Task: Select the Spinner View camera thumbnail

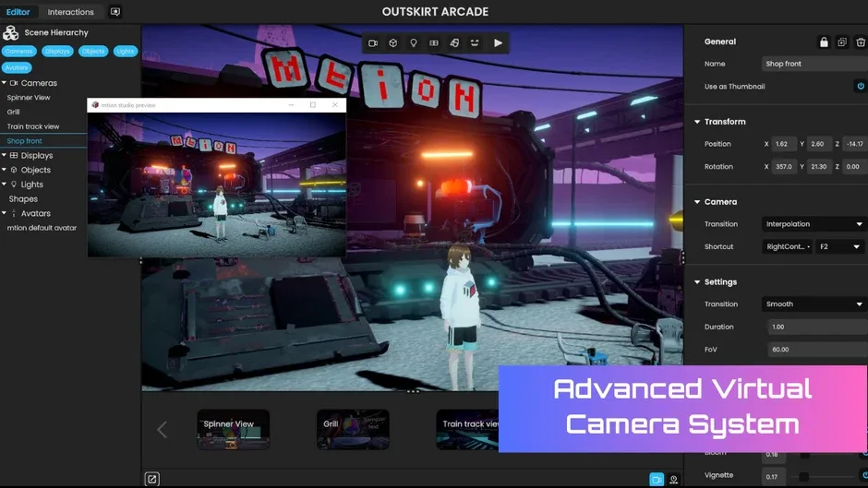Action: pyautogui.click(x=234, y=429)
